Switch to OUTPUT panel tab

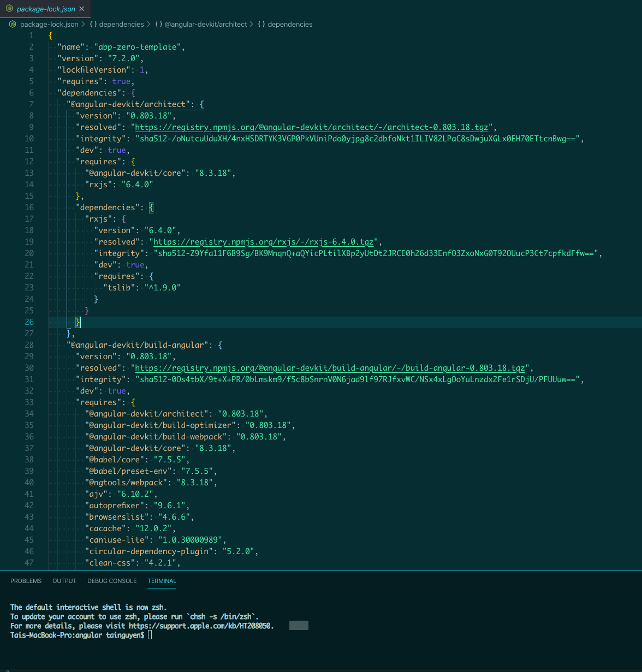[x=64, y=581]
